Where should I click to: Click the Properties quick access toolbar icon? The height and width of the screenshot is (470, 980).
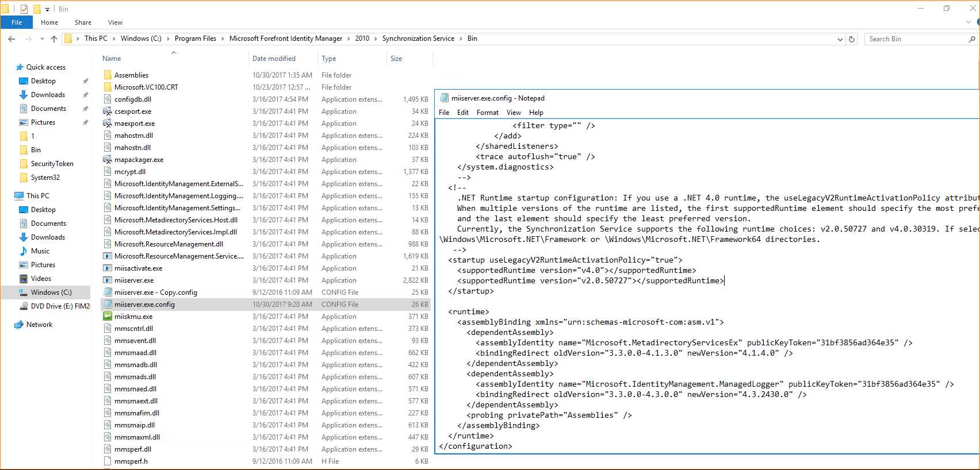pyautogui.click(x=24, y=9)
